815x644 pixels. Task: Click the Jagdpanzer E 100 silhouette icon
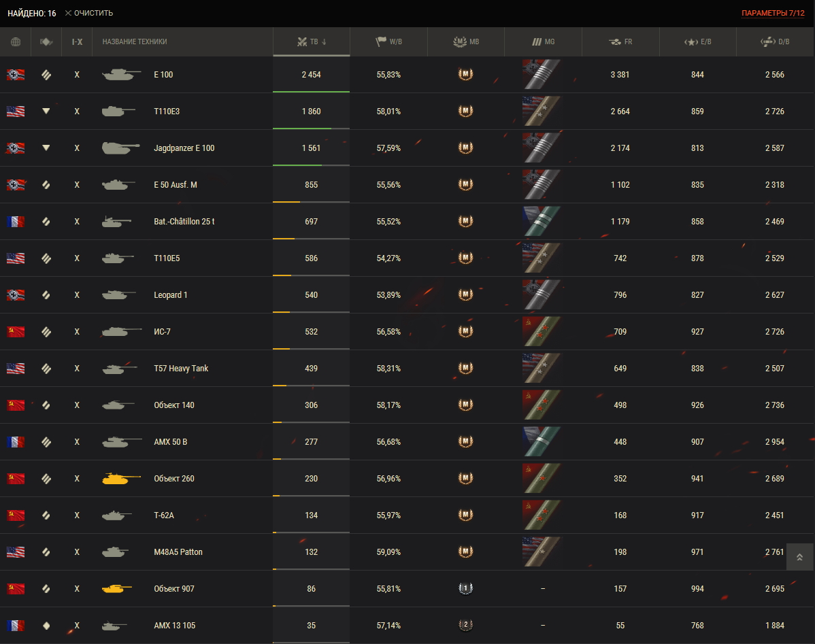tap(120, 148)
